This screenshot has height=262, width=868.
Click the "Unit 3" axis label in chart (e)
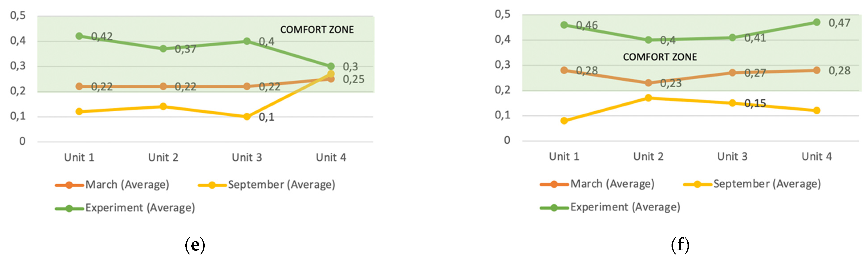[x=247, y=157]
